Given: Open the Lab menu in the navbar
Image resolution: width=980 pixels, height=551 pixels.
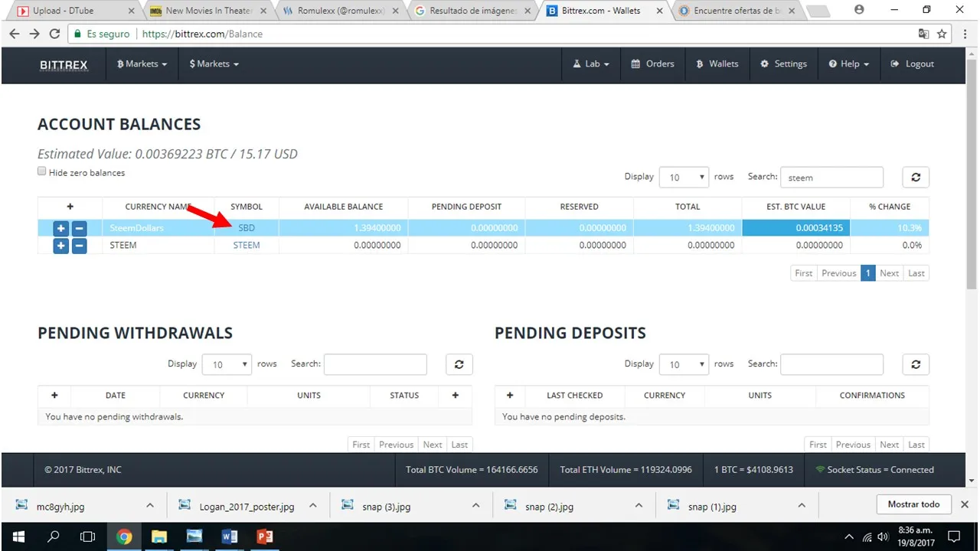Looking at the screenshot, I should click(x=591, y=64).
